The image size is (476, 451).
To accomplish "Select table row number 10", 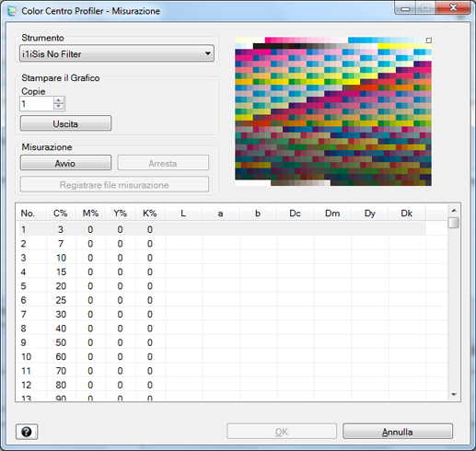I will [x=221, y=356].
